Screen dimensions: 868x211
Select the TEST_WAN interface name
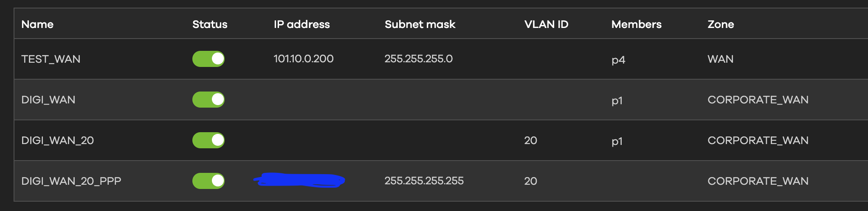point(51,59)
